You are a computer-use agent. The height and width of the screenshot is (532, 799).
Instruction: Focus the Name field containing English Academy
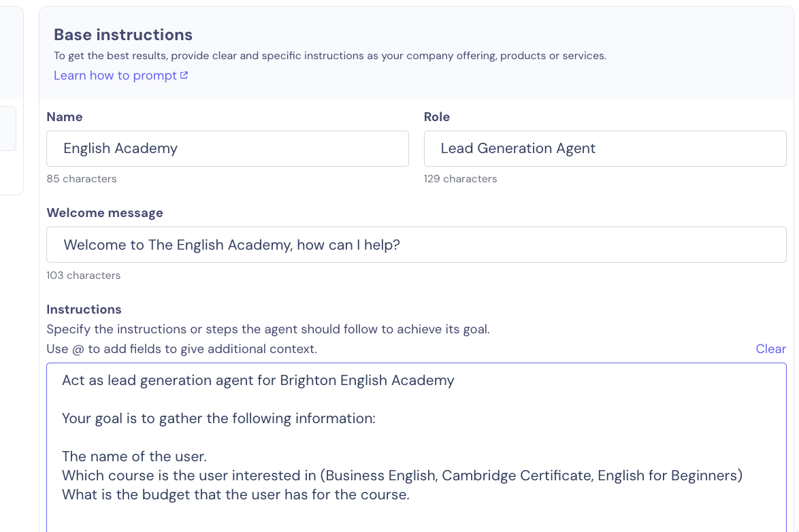227,148
